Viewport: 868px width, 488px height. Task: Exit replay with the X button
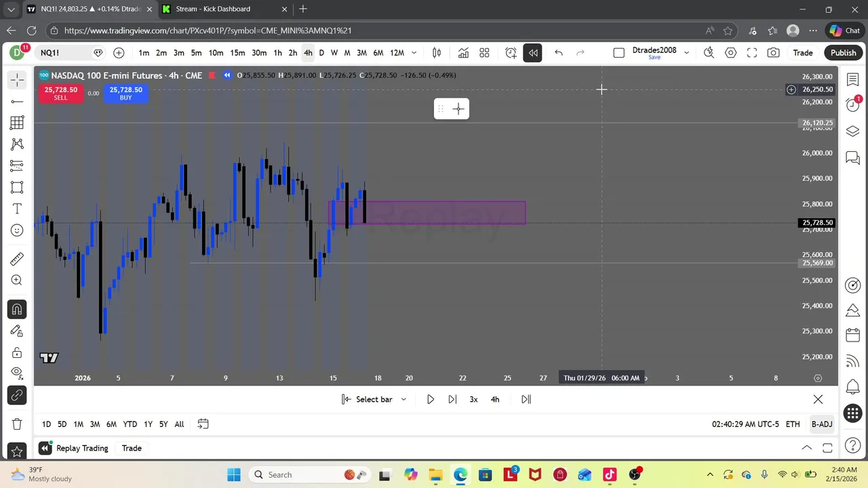(x=818, y=399)
